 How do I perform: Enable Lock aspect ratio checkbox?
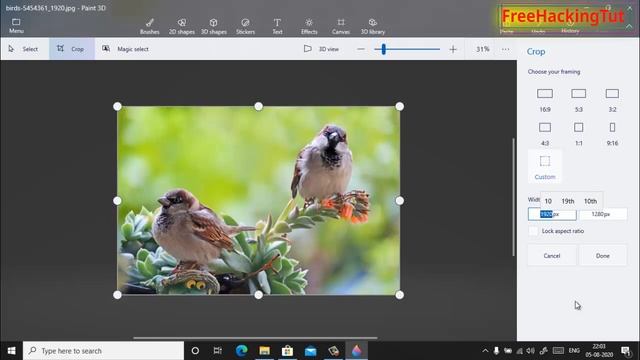(533, 231)
